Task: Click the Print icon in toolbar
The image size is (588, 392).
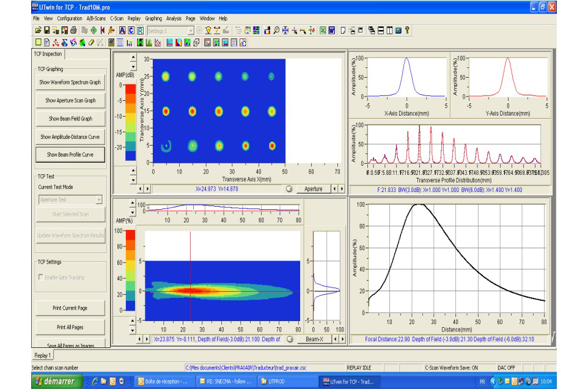Action: click(x=74, y=30)
